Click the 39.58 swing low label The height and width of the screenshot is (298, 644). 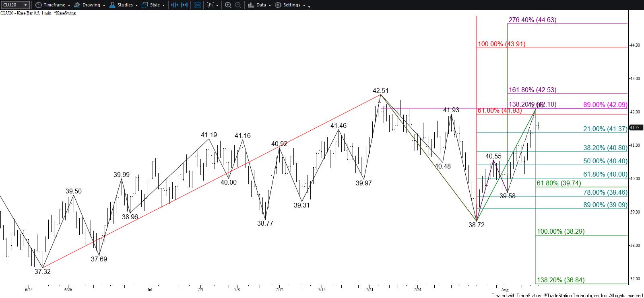pos(508,196)
